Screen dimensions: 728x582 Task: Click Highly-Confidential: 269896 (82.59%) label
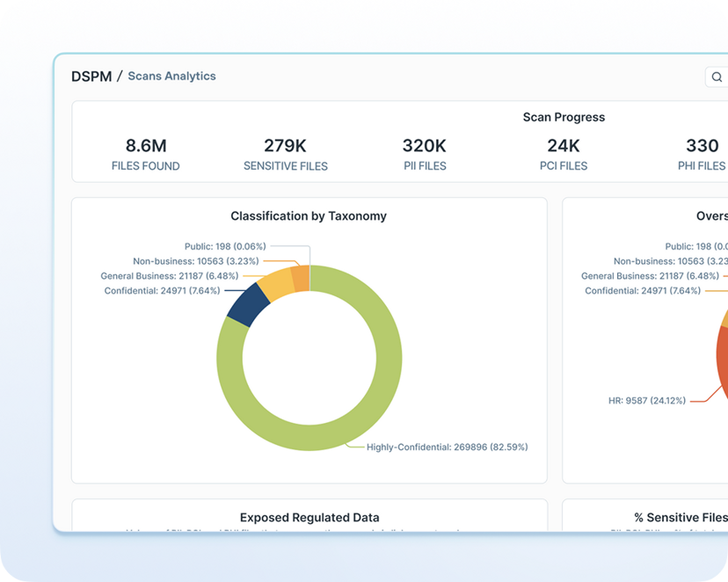[448, 447]
